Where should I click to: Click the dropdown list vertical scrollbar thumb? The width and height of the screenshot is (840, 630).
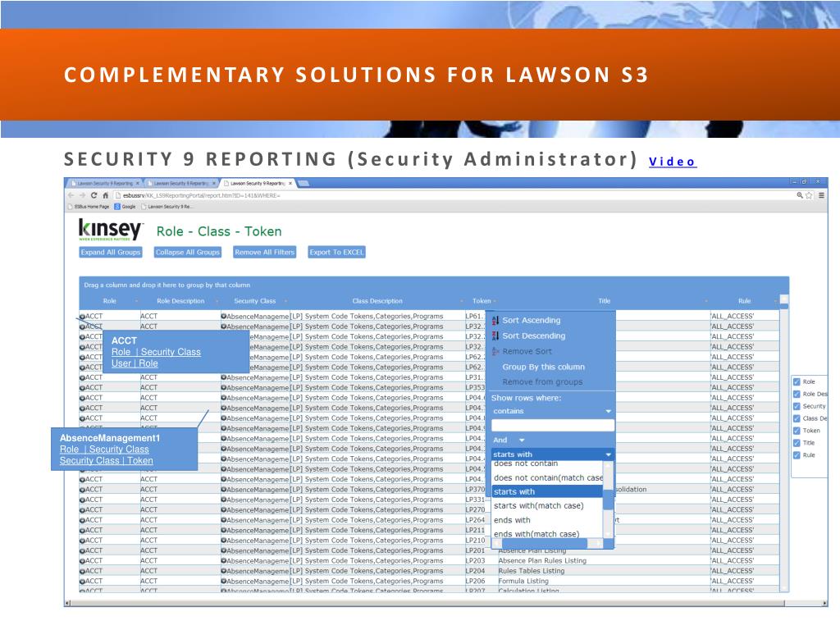(608, 500)
